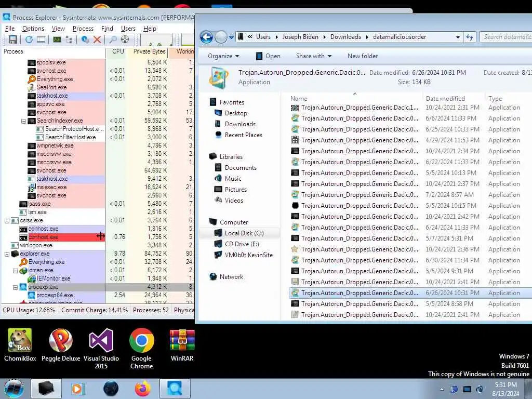Open the ChomikBox desktop icon
Screen dimensions: 532x399
click(20, 345)
